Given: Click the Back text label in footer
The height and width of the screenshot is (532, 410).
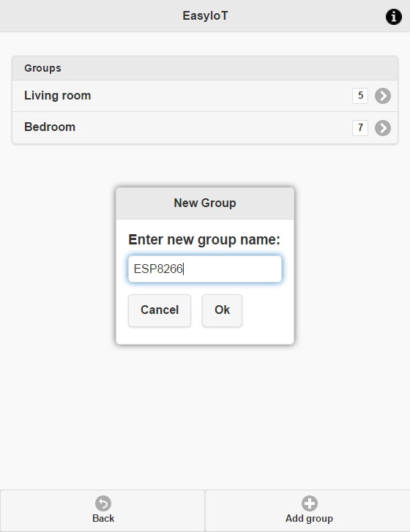Looking at the screenshot, I should point(103,518).
